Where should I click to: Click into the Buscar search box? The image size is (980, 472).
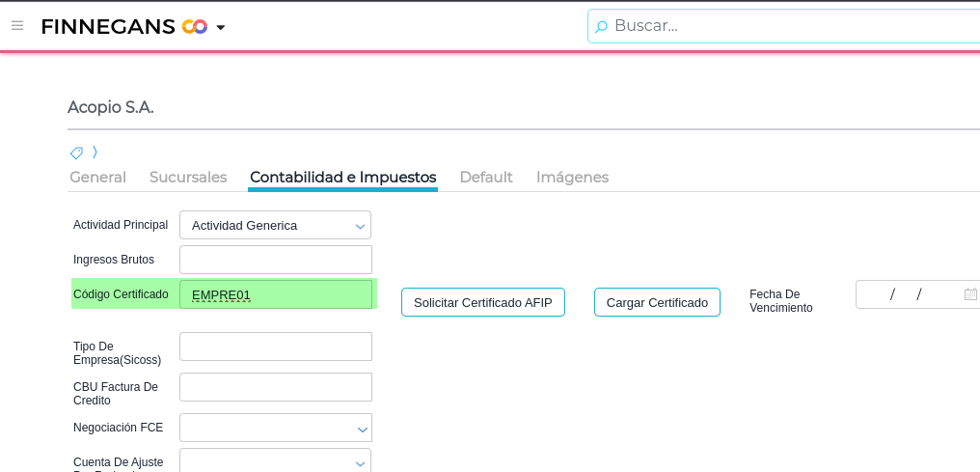pyautogui.click(x=791, y=26)
